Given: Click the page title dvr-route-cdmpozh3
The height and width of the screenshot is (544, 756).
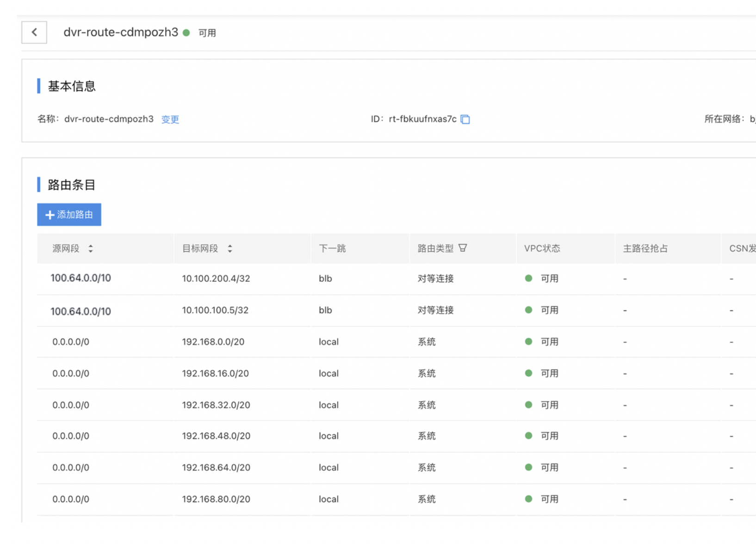Looking at the screenshot, I should 121,32.
